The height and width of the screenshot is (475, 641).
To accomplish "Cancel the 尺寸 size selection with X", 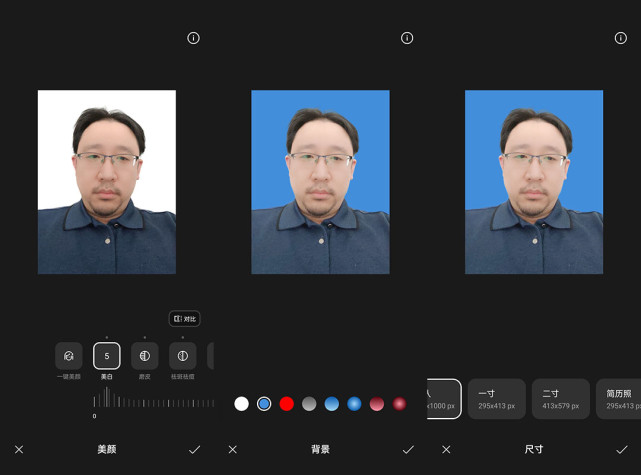I will tap(446, 450).
